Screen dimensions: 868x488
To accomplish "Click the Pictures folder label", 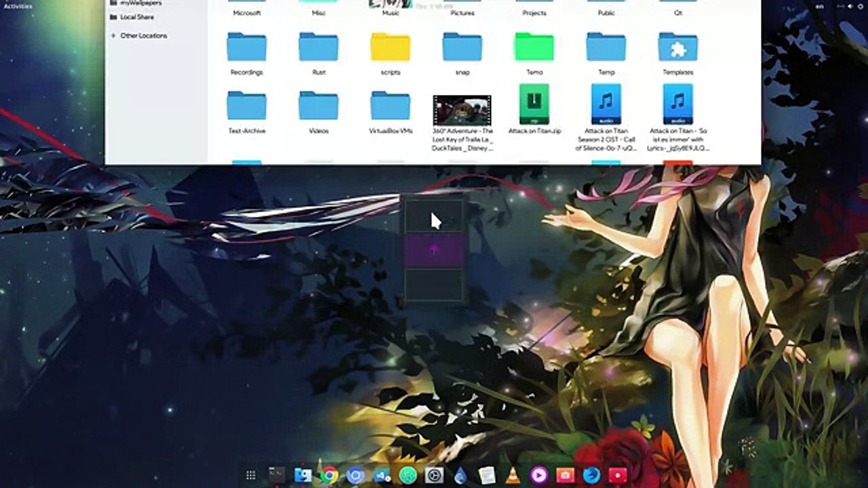I will tap(462, 13).
